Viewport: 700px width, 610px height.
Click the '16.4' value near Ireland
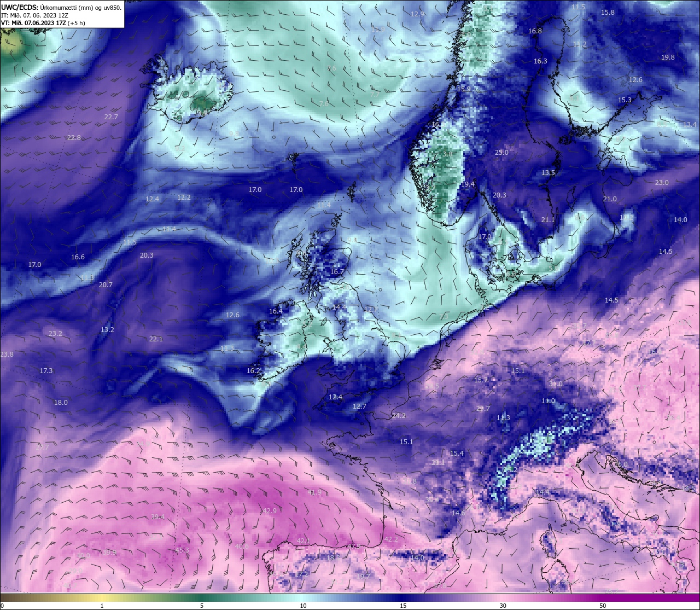pos(276,311)
